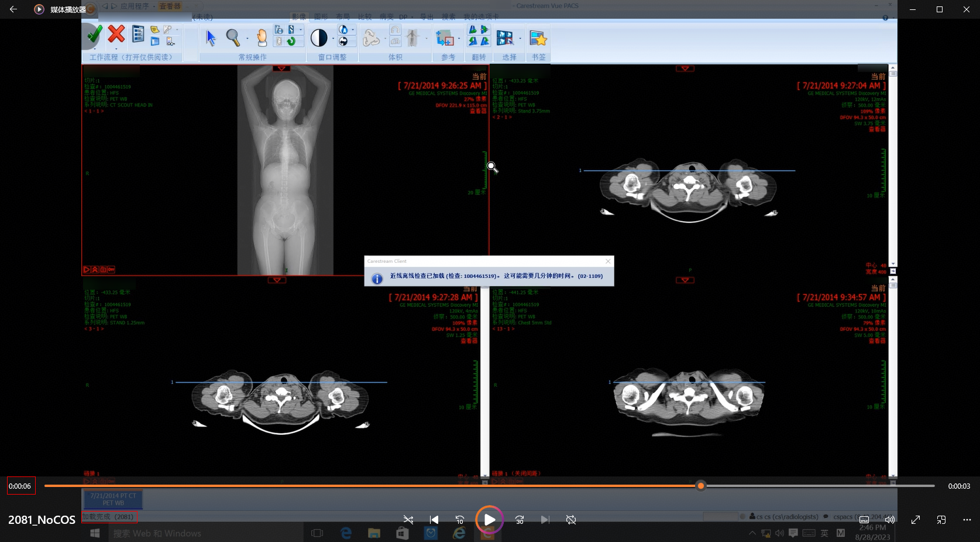Click elapsed time 0:00:06
This screenshot has height=542, width=980.
point(20,486)
